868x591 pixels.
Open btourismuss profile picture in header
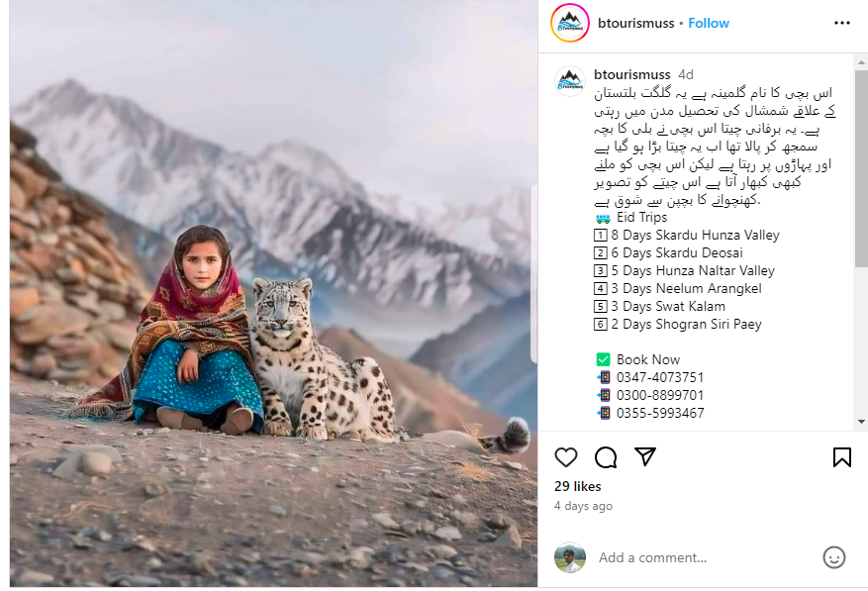[x=570, y=23]
